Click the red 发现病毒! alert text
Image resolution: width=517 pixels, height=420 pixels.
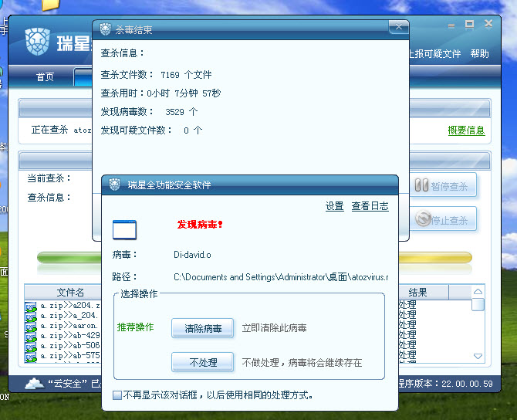click(200, 225)
